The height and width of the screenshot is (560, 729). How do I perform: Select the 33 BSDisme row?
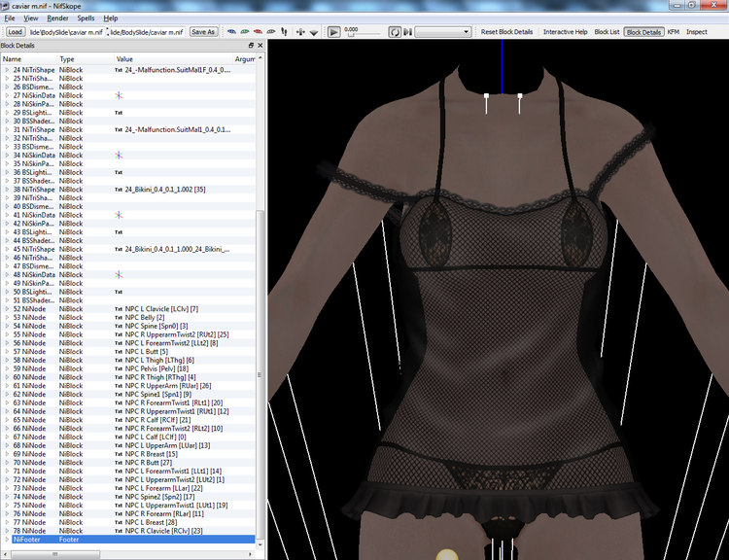pos(128,147)
